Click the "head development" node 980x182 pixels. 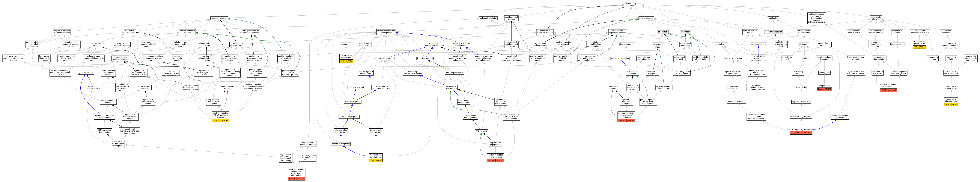coord(356,87)
